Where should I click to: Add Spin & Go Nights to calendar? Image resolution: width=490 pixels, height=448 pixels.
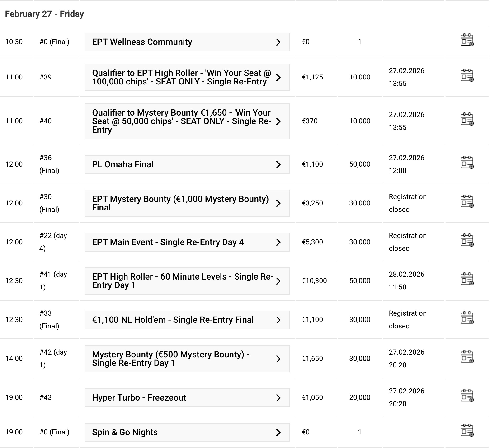click(467, 430)
